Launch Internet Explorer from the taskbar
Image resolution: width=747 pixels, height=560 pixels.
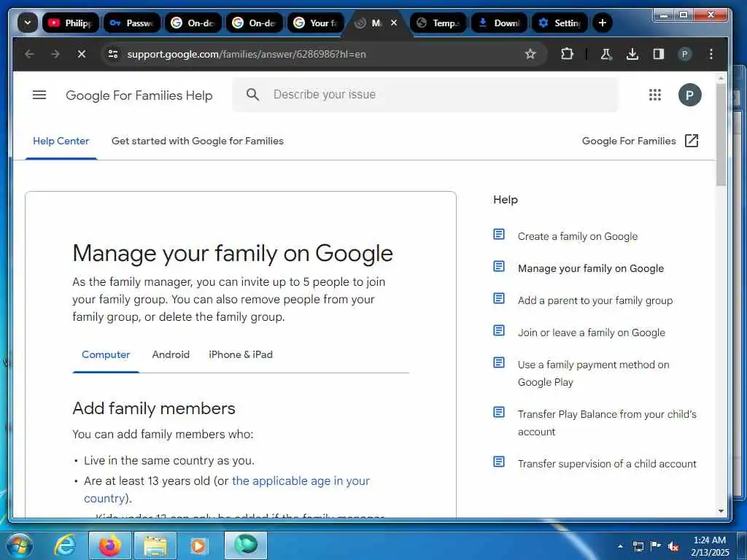click(x=64, y=545)
